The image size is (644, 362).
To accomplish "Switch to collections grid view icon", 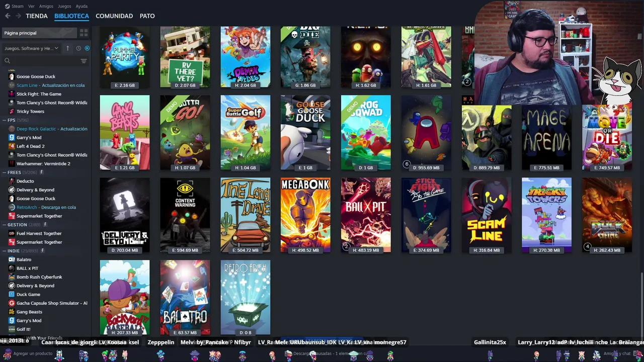I will 84,33.
